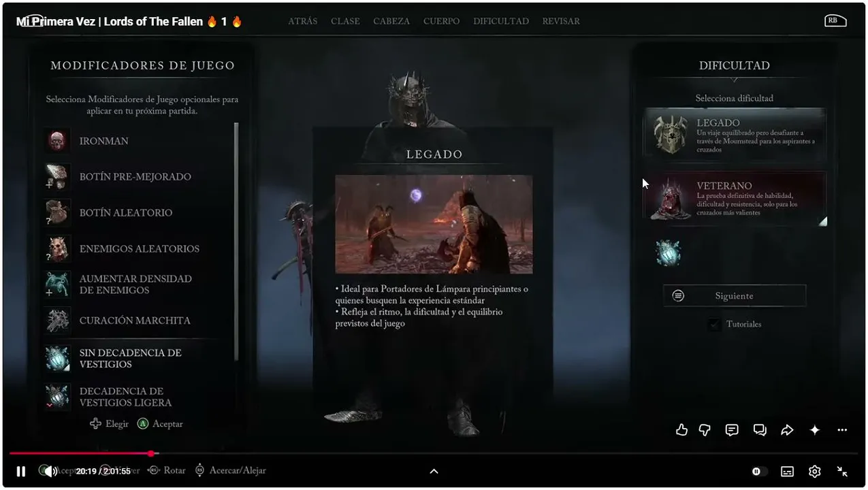
Task: Click the Elegir d-pad prompt
Action: tap(109, 424)
